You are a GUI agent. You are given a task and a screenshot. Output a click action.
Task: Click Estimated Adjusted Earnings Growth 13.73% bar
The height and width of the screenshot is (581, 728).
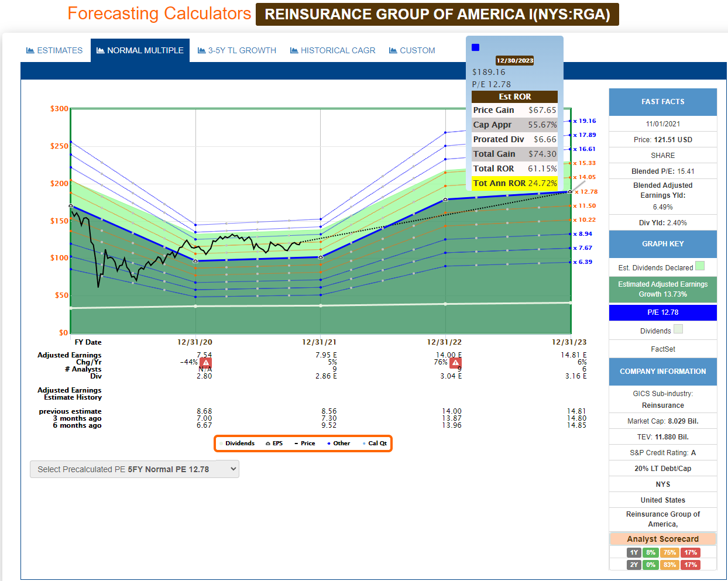click(x=662, y=289)
